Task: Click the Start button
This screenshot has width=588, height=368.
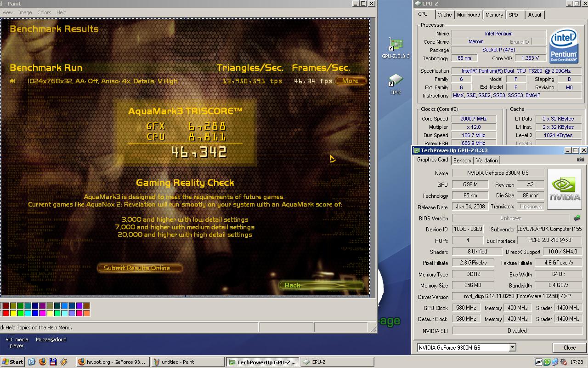Action: click(12, 362)
